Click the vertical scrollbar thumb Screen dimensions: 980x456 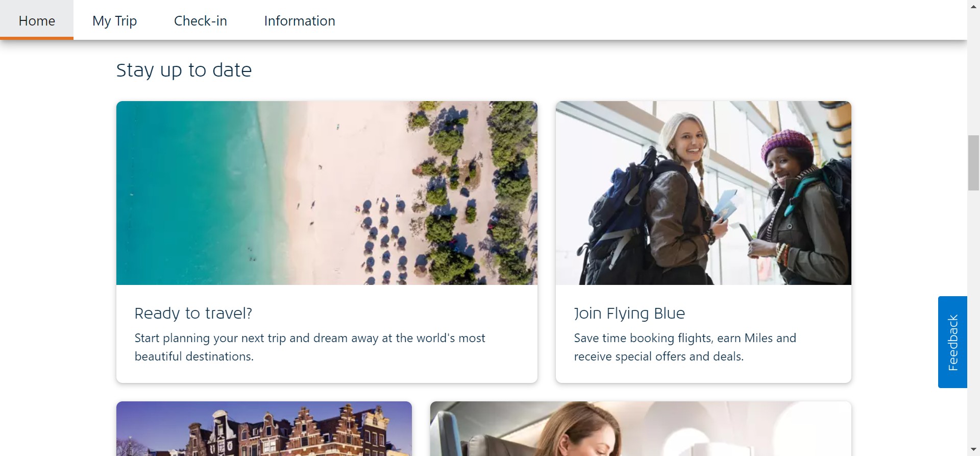[973, 163]
